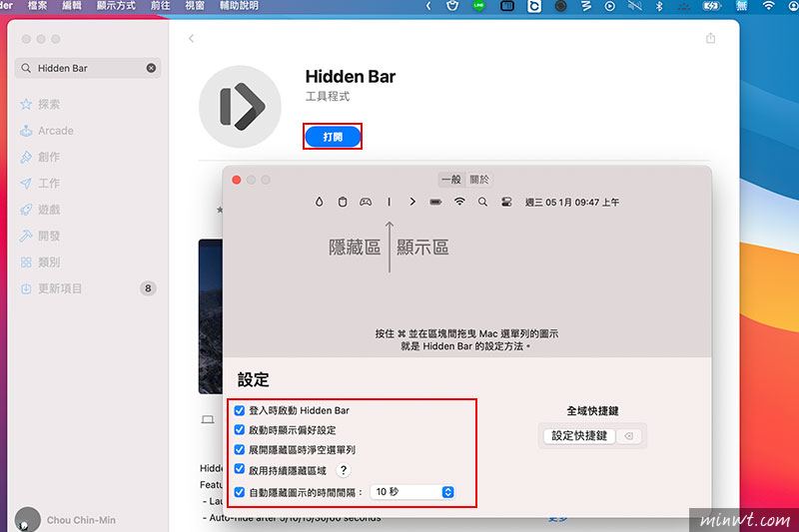799x532 pixels.
Task: Go back with the App Store back chevron
Action: click(191, 38)
